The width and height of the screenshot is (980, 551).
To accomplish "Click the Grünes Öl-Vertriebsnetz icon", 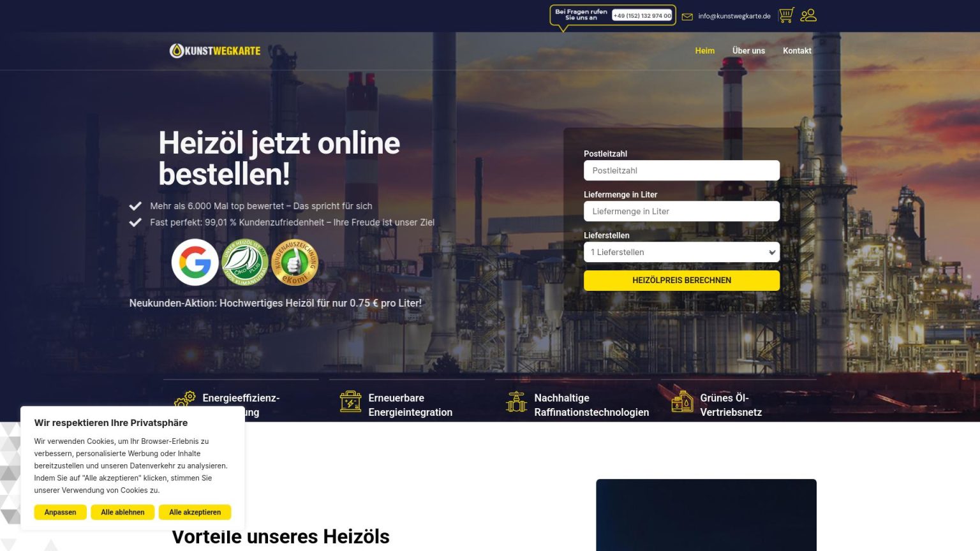I will (x=682, y=402).
